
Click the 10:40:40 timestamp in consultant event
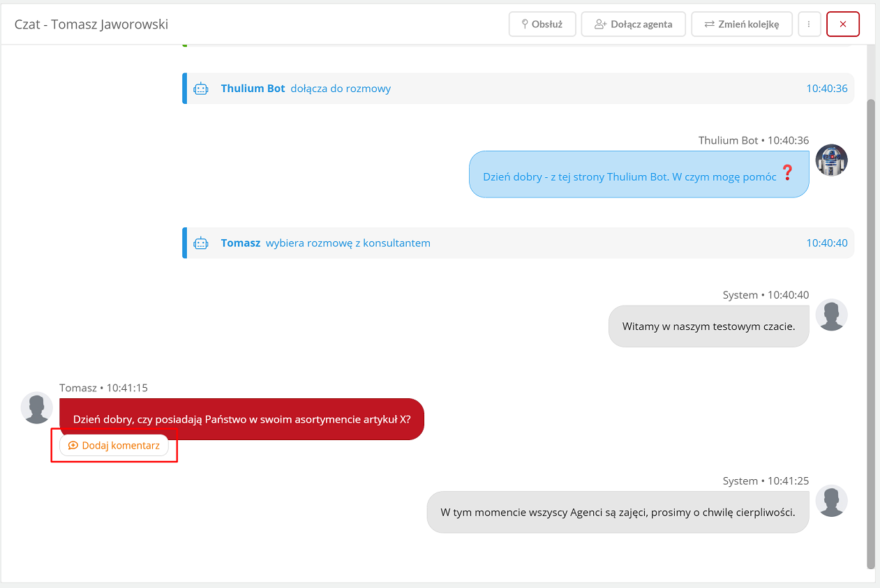(826, 243)
